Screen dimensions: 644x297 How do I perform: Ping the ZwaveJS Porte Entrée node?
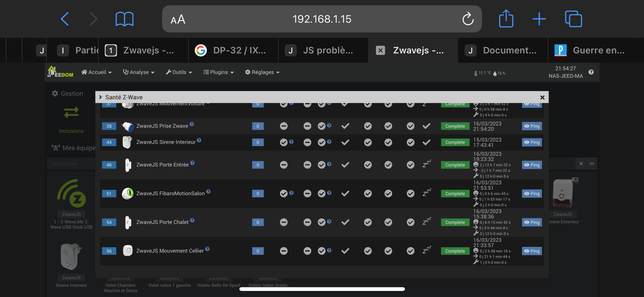tap(532, 165)
